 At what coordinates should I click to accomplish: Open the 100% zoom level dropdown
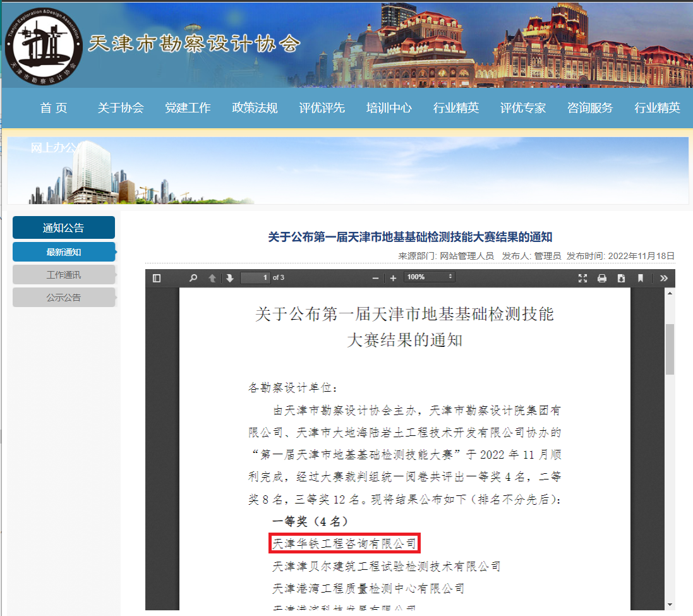[x=429, y=277]
